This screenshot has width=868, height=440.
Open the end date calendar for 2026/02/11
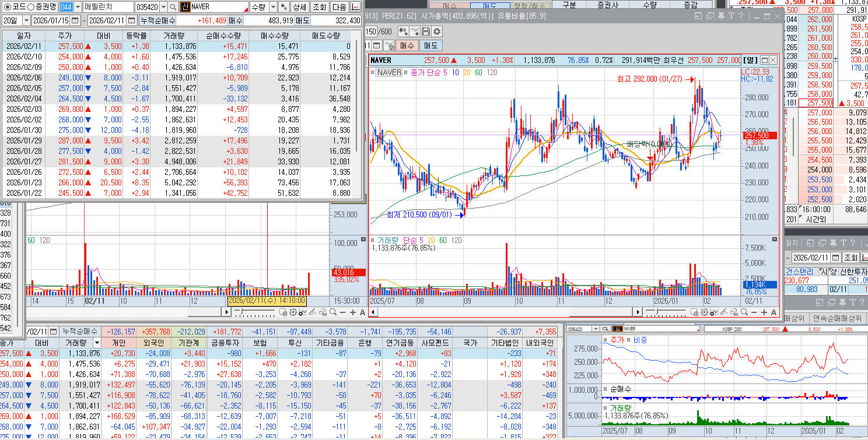[131, 20]
